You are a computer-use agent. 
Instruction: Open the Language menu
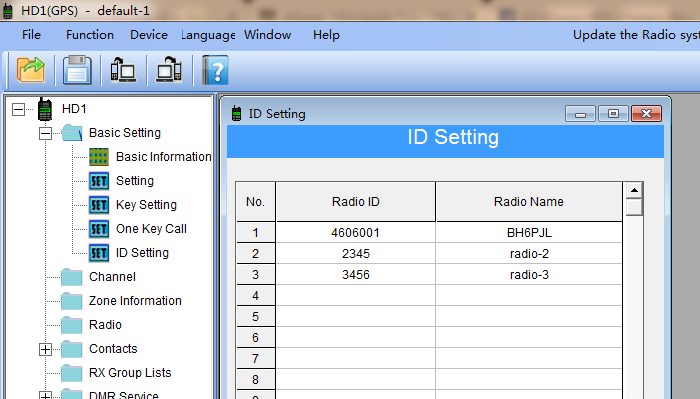point(208,35)
